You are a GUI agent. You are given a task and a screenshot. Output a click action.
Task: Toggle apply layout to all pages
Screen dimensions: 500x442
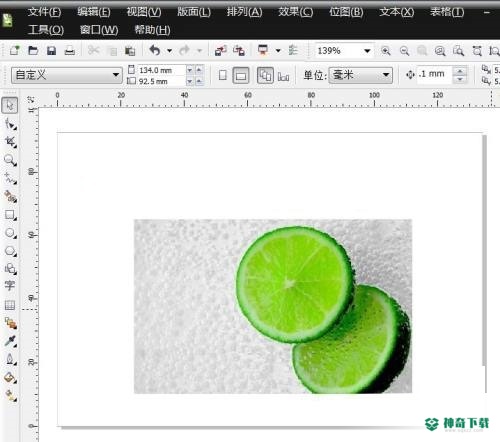[x=265, y=75]
